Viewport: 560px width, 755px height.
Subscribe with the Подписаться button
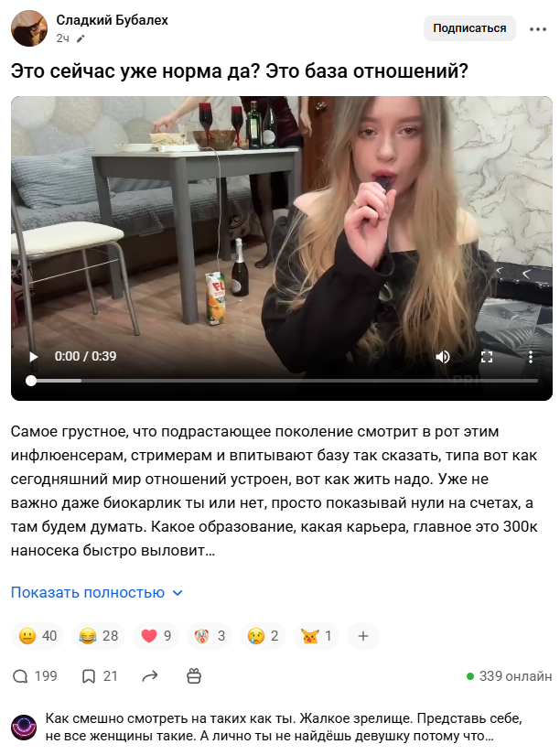[469, 28]
